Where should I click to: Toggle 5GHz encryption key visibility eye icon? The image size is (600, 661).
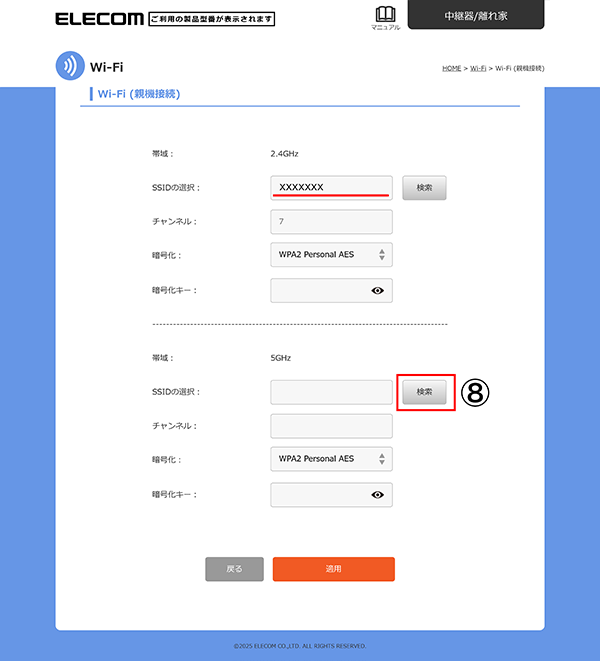[378, 494]
